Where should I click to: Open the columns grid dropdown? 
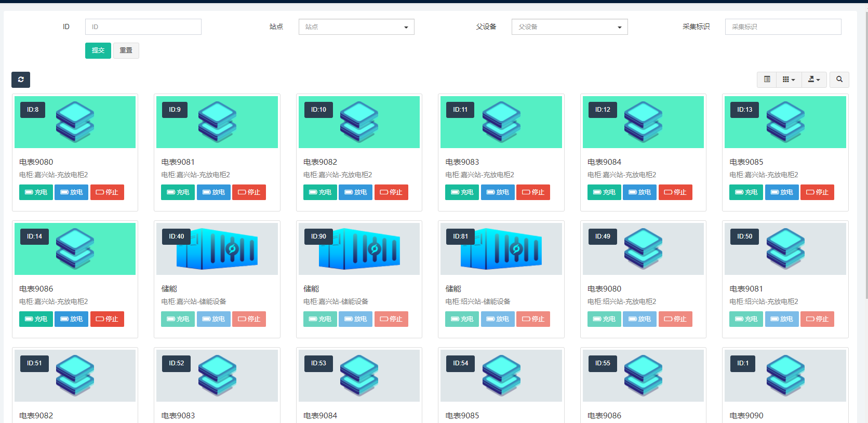click(x=789, y=80)
